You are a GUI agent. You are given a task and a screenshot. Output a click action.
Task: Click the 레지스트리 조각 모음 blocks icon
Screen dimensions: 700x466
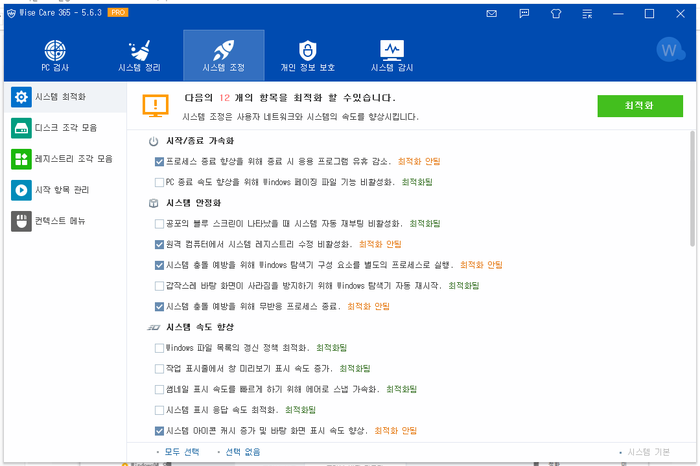click(21, 159)
